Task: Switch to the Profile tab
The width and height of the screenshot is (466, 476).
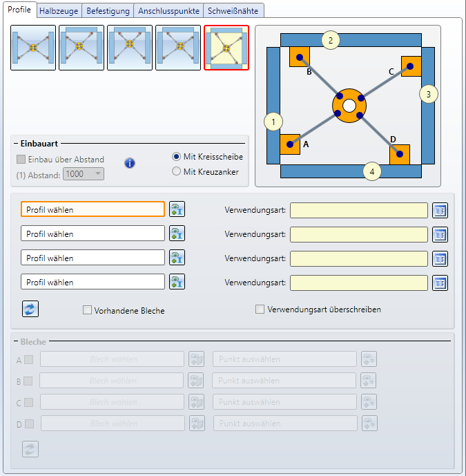Action: pos(19,10)
